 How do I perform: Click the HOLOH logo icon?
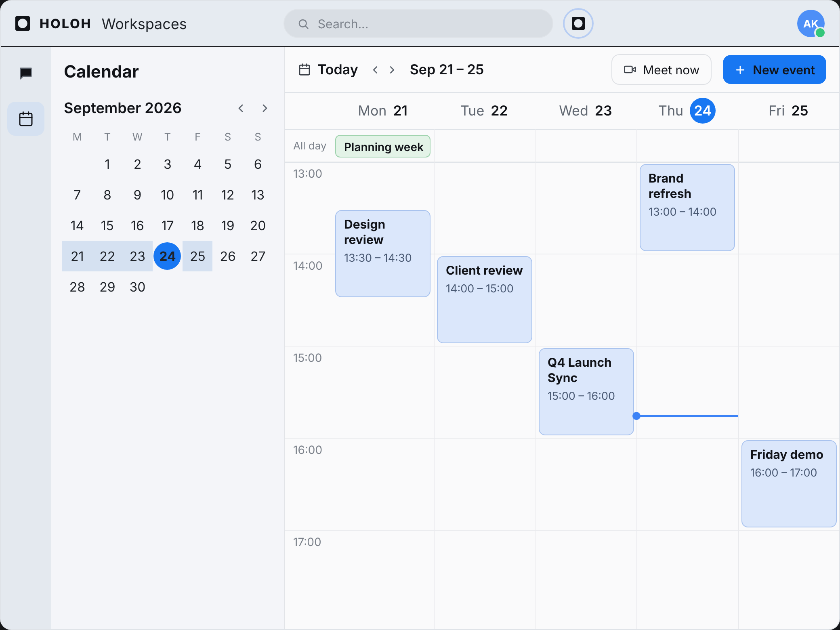[23, 23]
